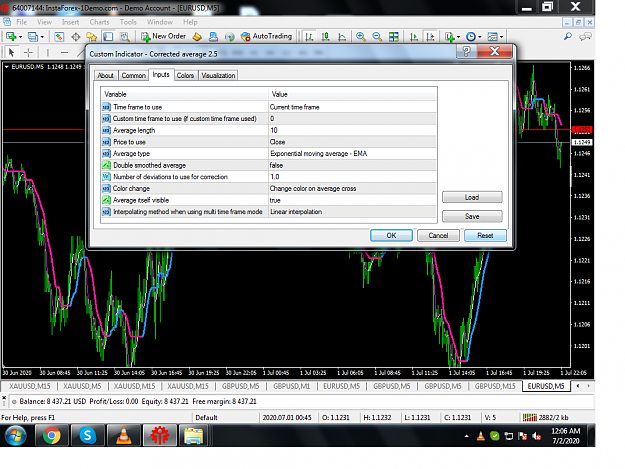Toggle the AutoTrading button
Viewport: 625px width, 469px height.
click(266, 37)
